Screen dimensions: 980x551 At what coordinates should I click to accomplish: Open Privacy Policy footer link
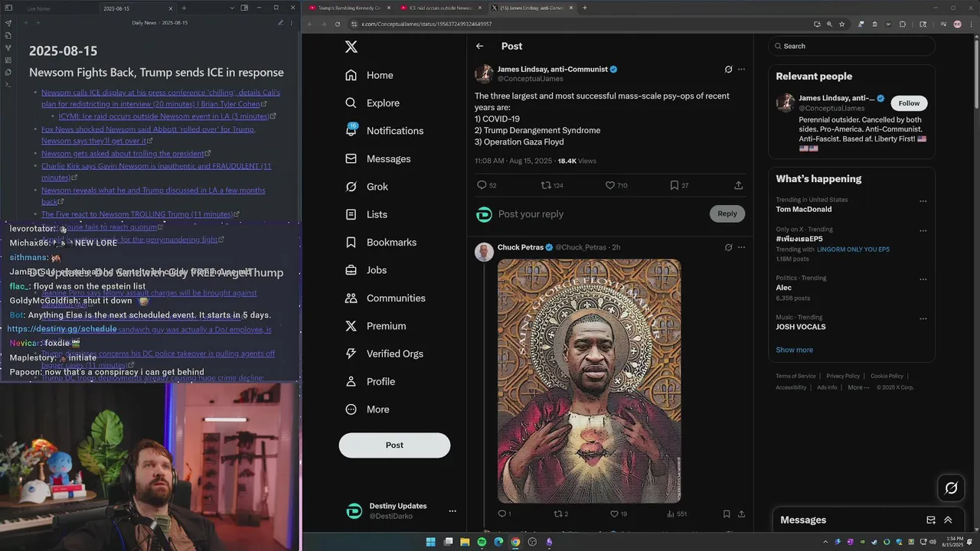(843, 376)
